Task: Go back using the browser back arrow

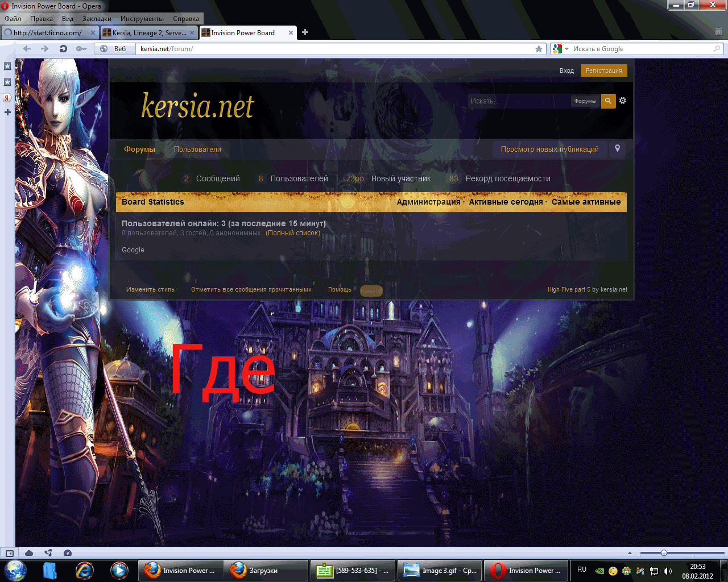Action: click(27, 49)
